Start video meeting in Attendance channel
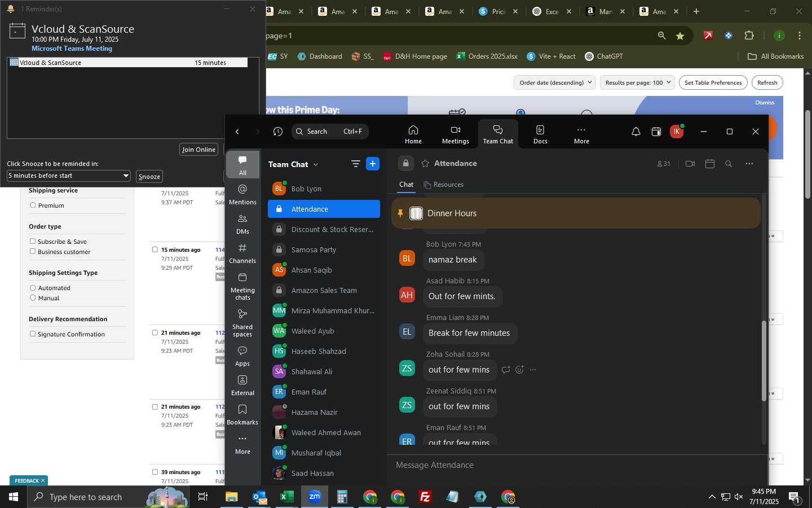Image resolution: width=812 pixels, height=508 pixels. coord(690,164)
